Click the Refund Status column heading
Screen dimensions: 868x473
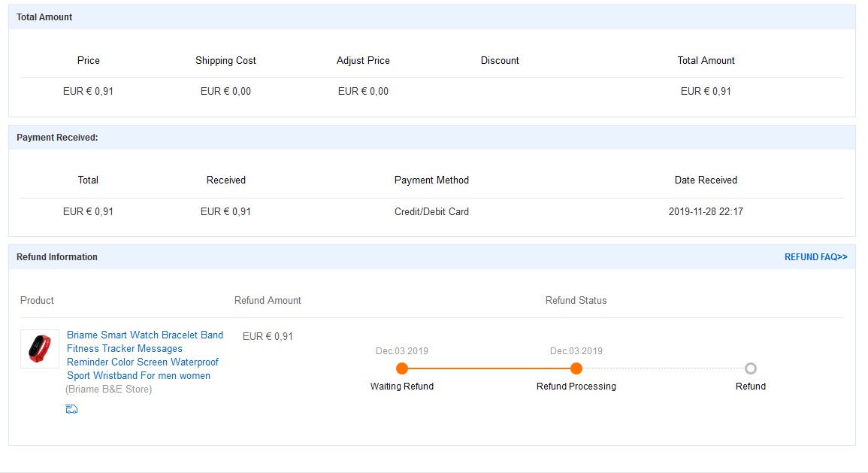[x=576, y=301]
